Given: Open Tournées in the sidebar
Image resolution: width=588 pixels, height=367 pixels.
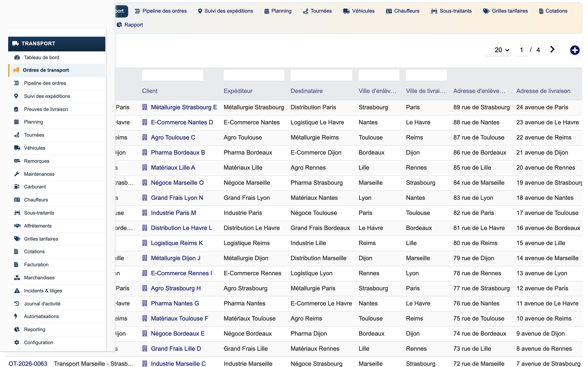Looking at the screenshot, I should tap(57, 135).
